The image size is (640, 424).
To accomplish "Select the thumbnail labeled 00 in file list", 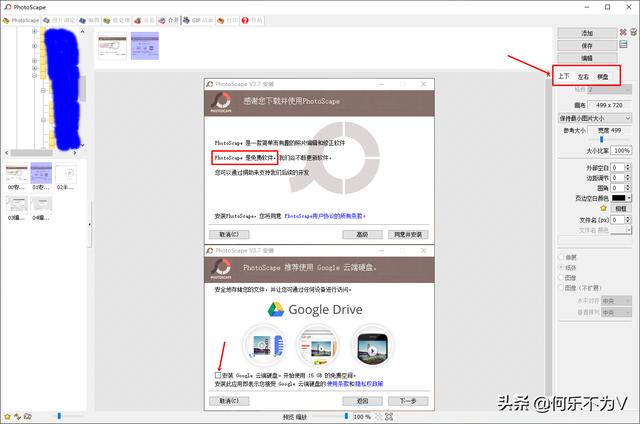I will pyautogui.click(x=17, y=177).
